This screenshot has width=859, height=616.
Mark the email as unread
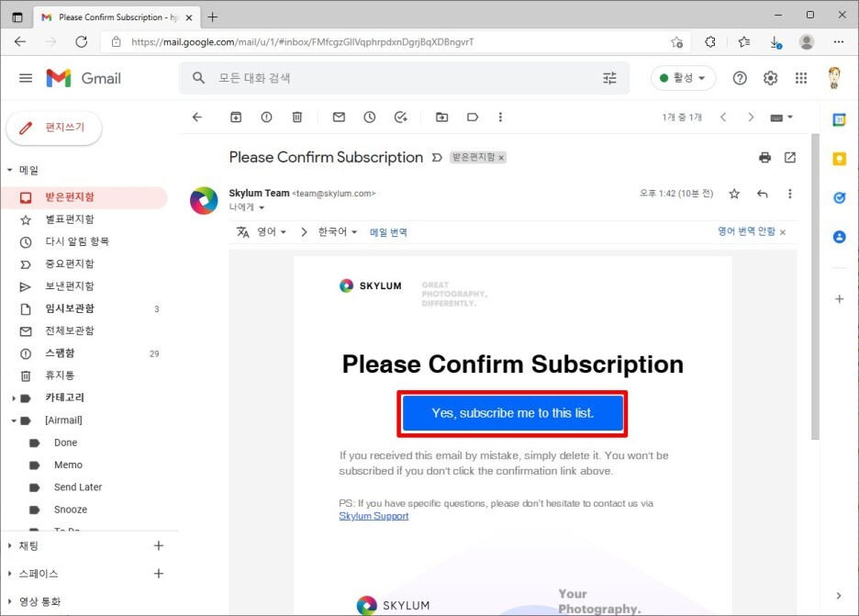339,117
